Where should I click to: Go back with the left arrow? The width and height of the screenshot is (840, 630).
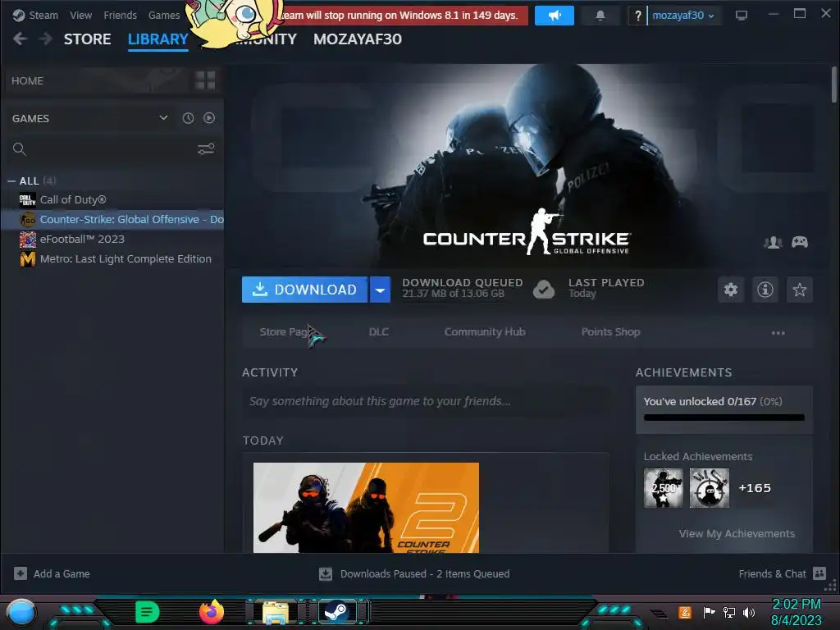pos(20,39)
